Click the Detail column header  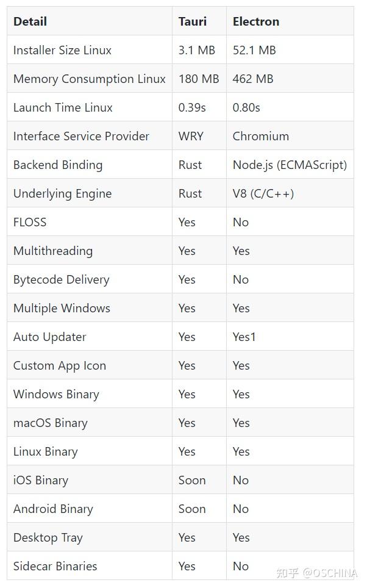[x=30, y=21]
